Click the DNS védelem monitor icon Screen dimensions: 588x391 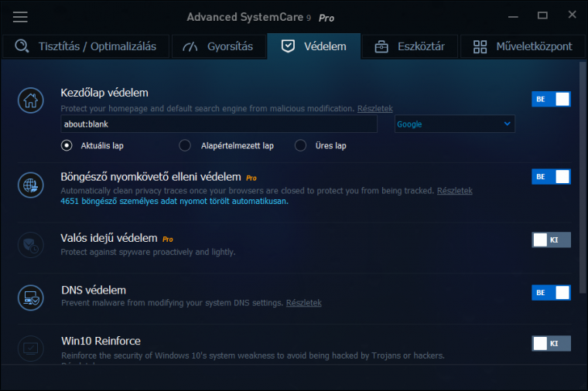(31, 298)
